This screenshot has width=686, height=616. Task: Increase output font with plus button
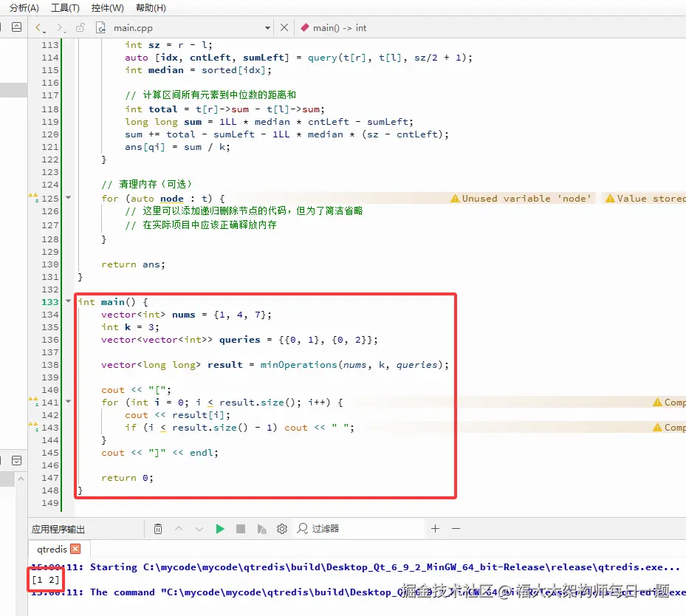point(436,529)
